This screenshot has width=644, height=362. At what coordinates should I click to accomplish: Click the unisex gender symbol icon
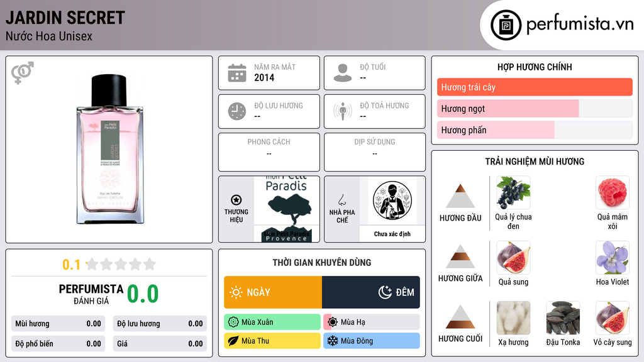23,73
